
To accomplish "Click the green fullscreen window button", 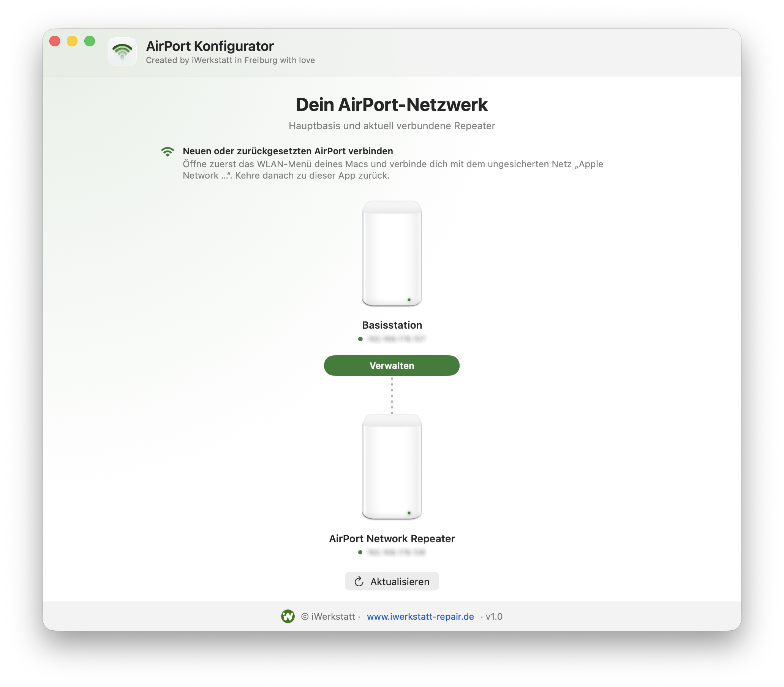I will click(90, 41).
